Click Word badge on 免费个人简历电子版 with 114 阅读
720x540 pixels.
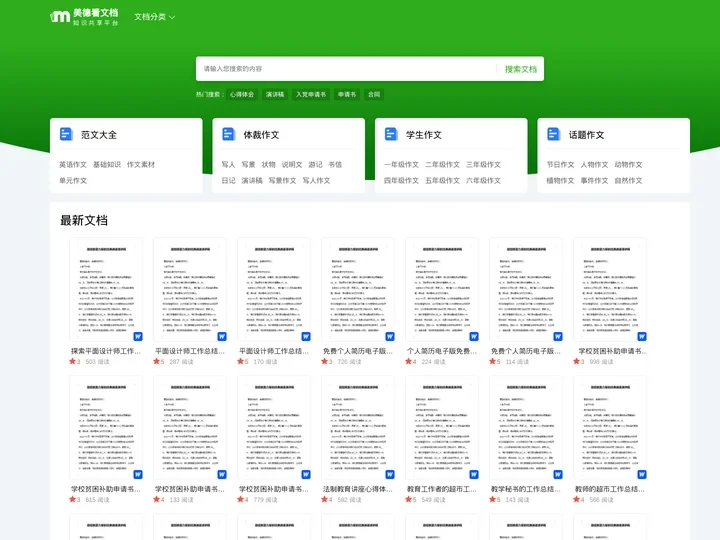pos(558,337)
